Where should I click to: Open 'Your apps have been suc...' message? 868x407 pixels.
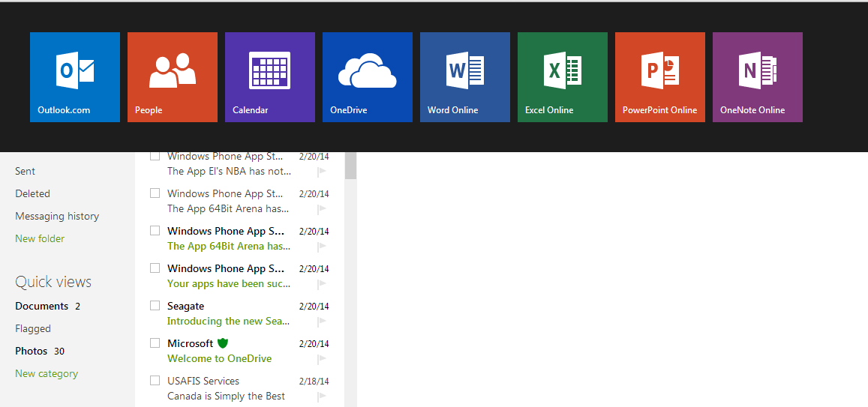click(x=229, y=283)
